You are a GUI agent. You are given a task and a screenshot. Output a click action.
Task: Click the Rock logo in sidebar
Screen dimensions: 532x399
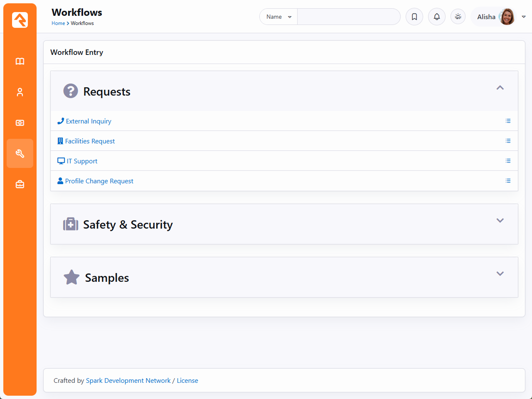pyautogui.click(x=20, y=20)
